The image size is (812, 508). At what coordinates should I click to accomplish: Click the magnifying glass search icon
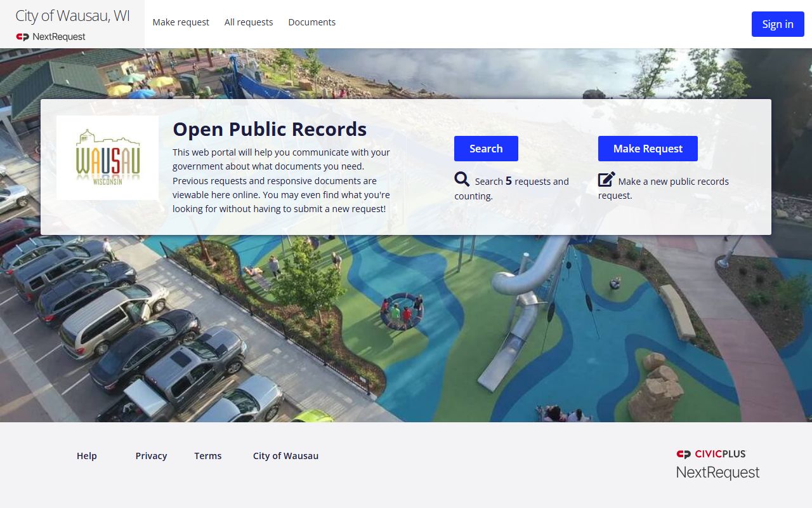[462, 180]
